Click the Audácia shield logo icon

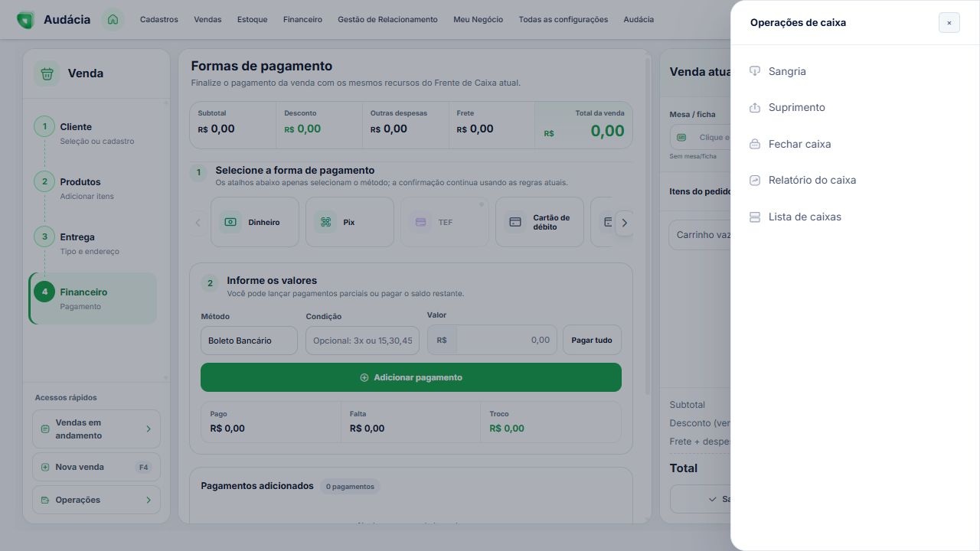tap(25, 20)
